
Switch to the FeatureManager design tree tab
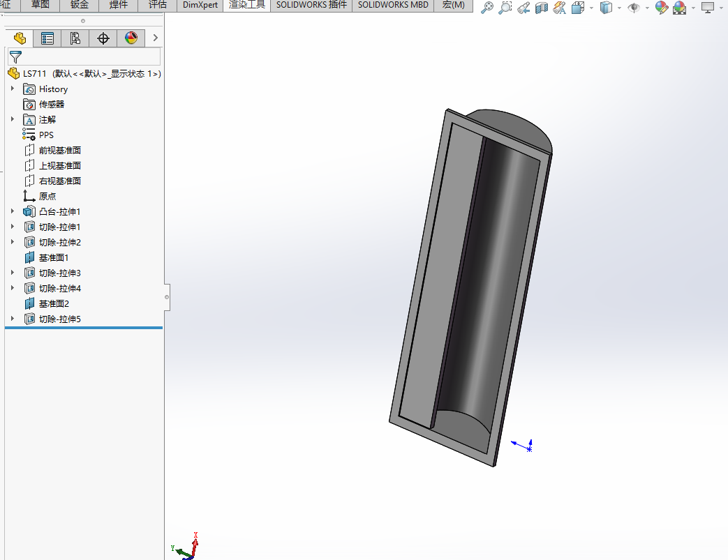point(20,38)
